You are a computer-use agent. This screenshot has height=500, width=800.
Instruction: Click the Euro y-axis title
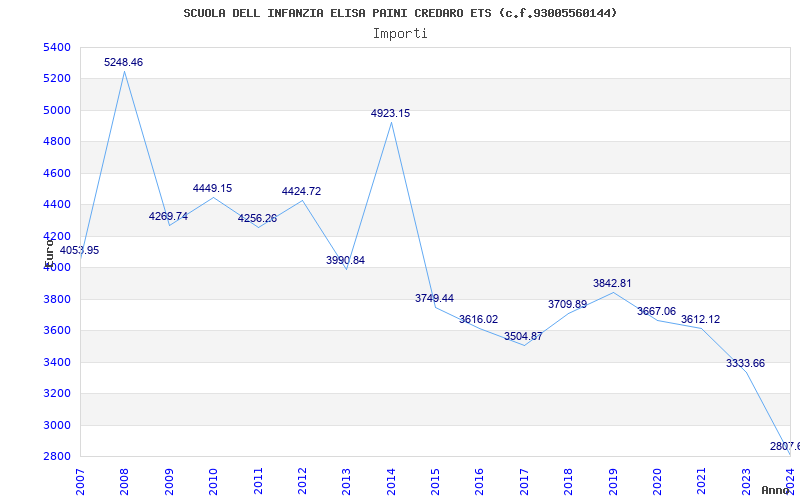point(49,252)
